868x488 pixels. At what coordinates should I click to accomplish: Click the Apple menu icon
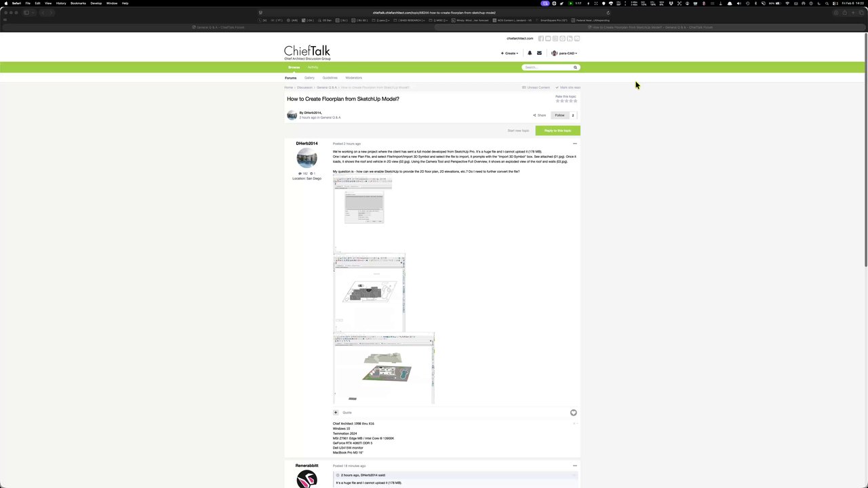(x=5, y=3)
